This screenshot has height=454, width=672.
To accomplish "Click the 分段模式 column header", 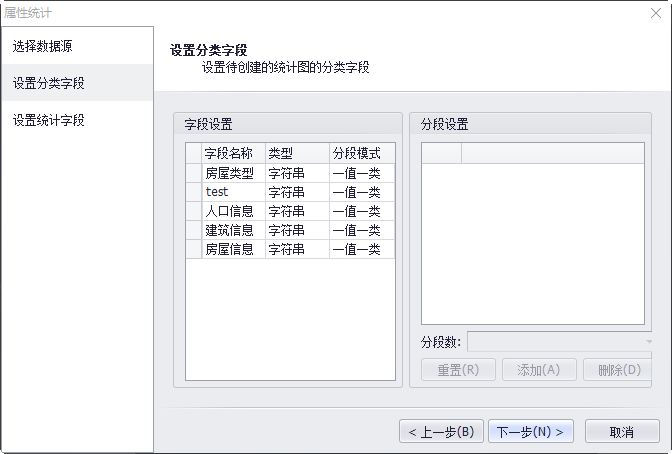I will pyautogui.click(x=361, y=154).
